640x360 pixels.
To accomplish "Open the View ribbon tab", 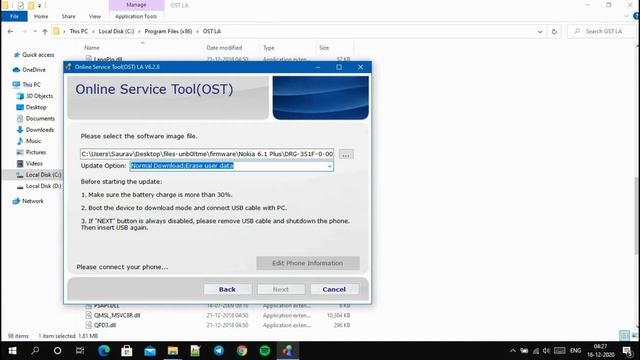I will 95,16.
